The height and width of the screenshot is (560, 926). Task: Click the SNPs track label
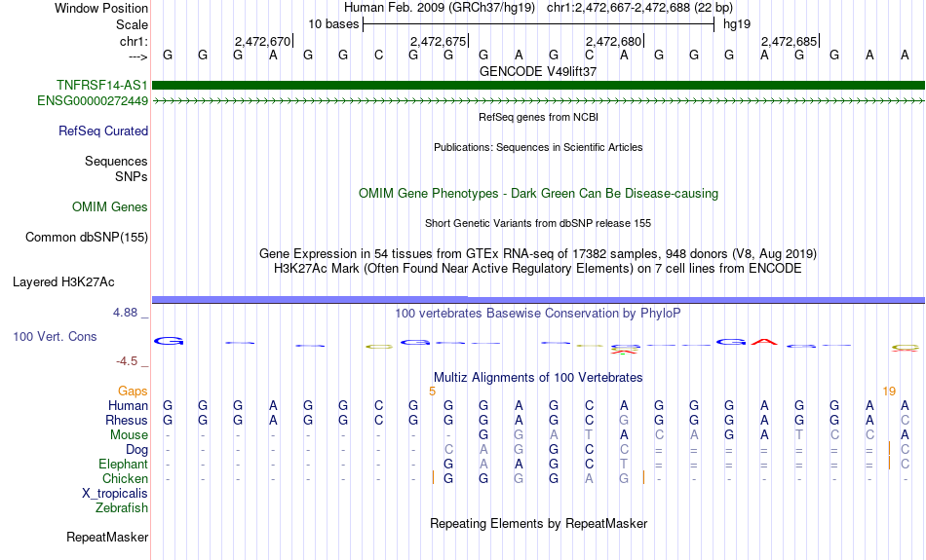point(132,176)
